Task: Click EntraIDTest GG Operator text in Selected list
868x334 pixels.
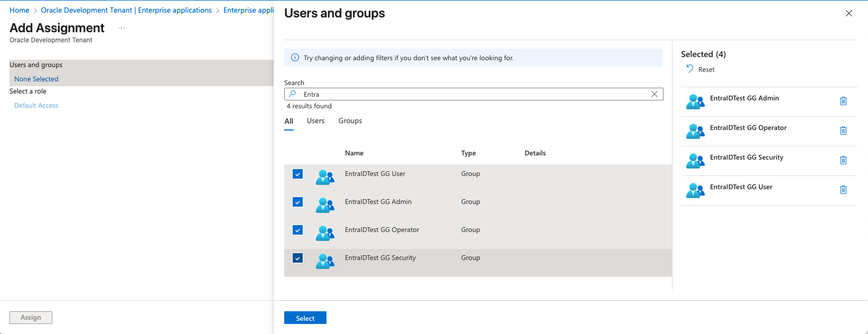Action: pyautogui.click(x=748, y=127)
